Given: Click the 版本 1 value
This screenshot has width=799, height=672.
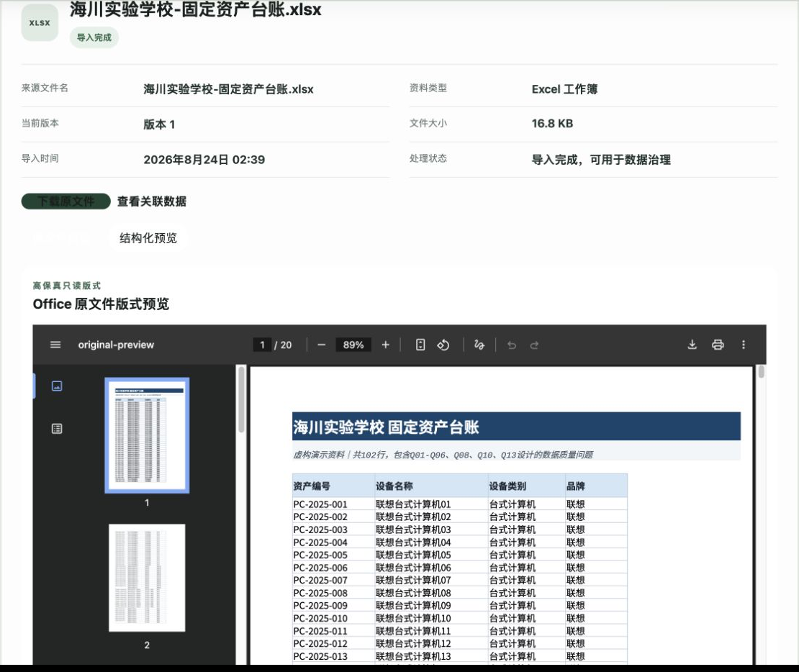Looking at the screenshot, I should coord(160,124).
